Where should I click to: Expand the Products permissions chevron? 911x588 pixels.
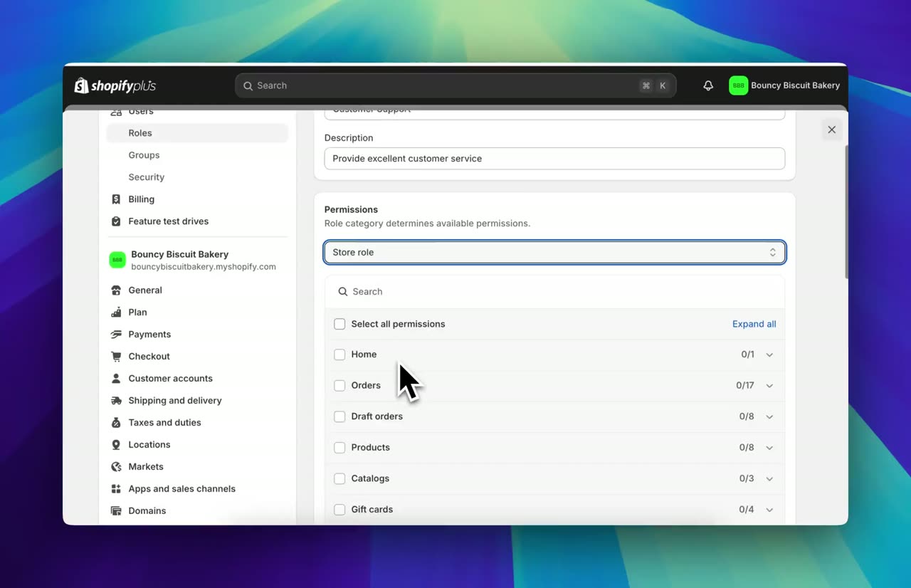pyautogui.click(x=769, y=448)
